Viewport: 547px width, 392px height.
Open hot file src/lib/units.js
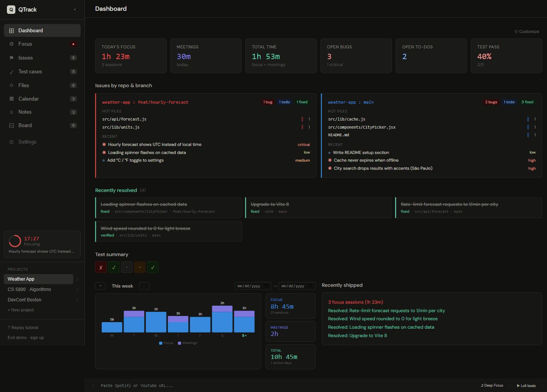click(206, 127)
